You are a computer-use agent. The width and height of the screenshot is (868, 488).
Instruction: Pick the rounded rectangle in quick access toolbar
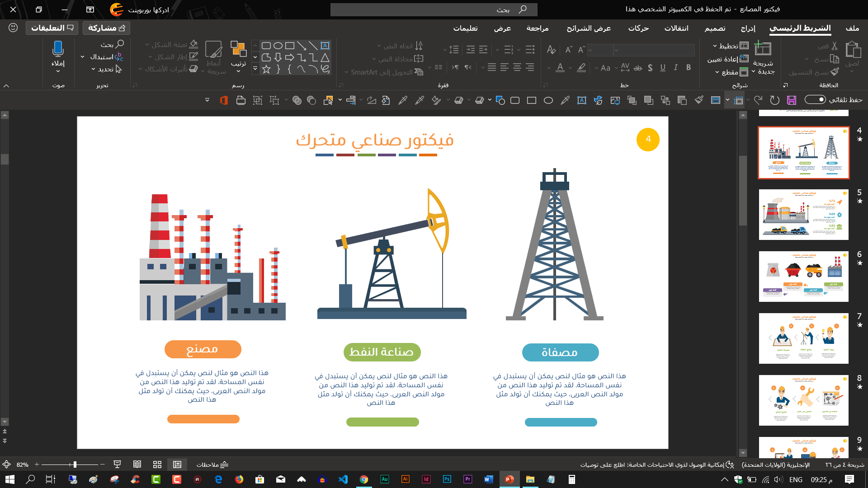click(515, 100)
